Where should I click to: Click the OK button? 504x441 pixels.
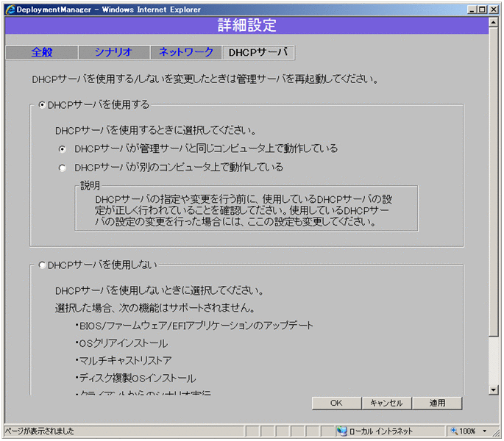click(336, 403)
